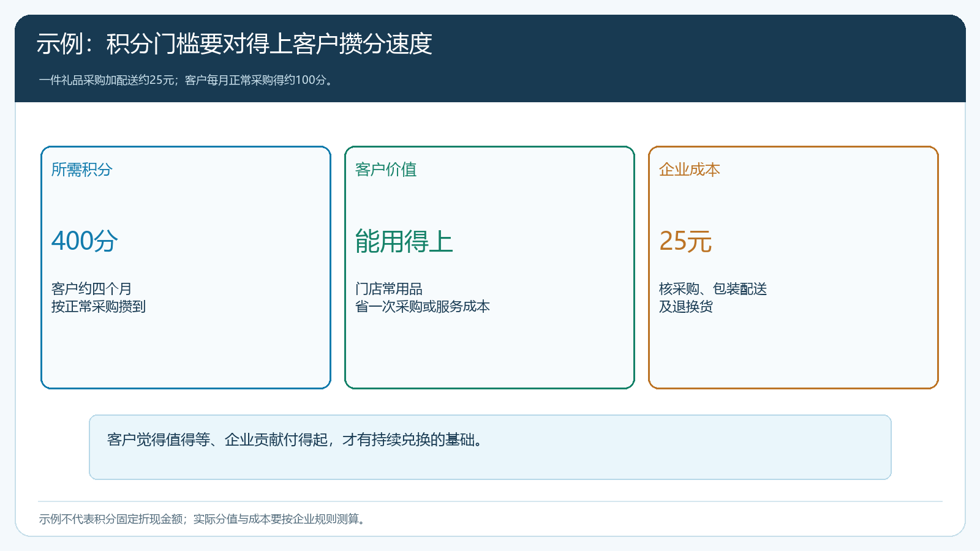Click the slide title about 积分门槛
The width and height of the screenshot is (980, 551).
pos(235,44)
